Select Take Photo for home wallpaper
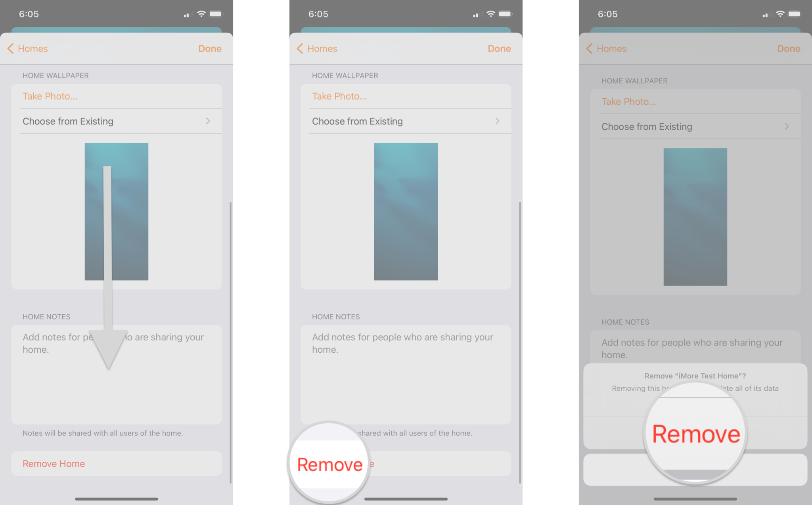 coord(50,96)
